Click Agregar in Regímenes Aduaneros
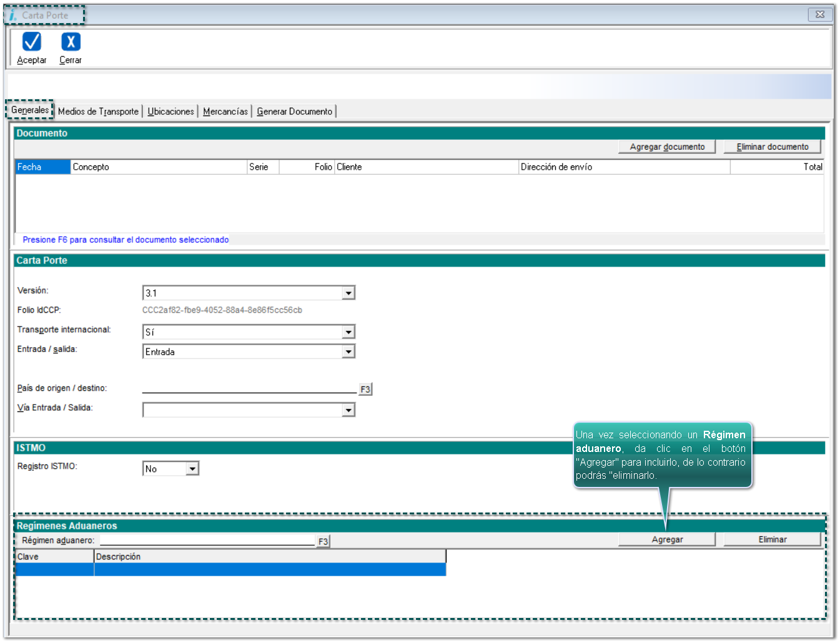 [x=666, y=539]
